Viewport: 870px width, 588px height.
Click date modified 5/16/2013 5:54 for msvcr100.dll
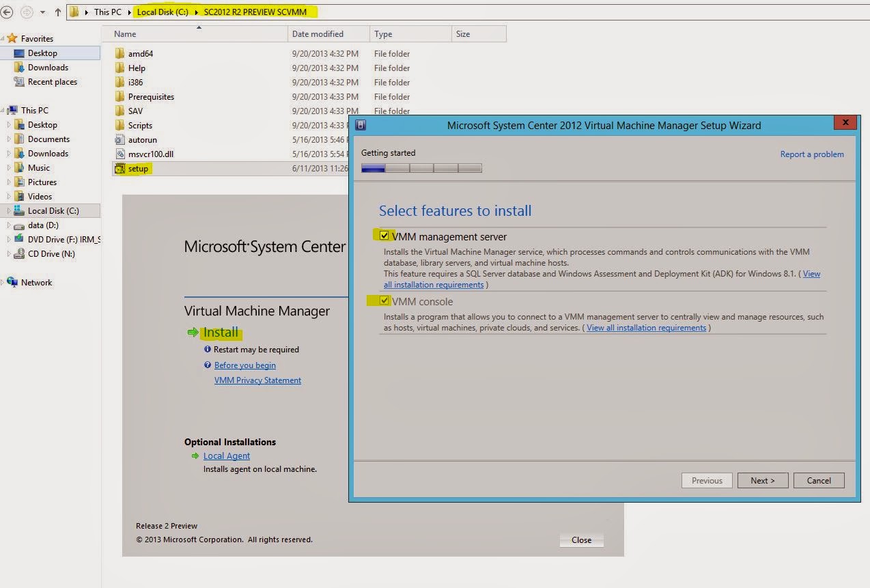(x=320, y=154)
